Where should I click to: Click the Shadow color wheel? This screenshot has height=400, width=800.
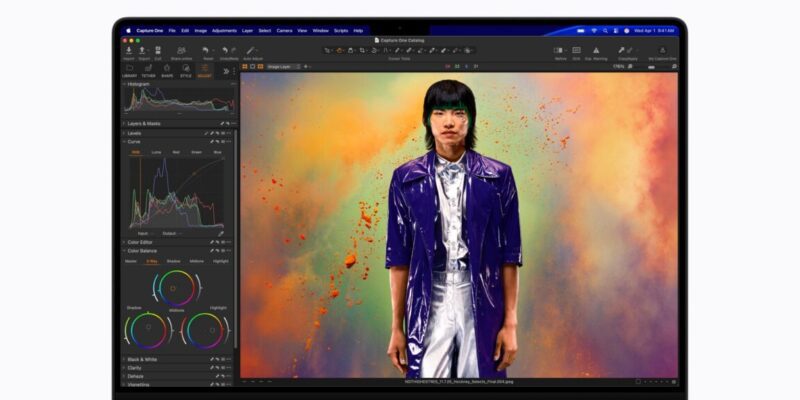coord(148,331)
